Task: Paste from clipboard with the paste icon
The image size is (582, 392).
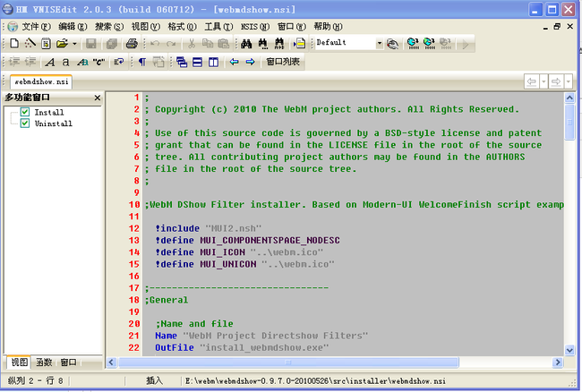Action: [x=224, y=43]
